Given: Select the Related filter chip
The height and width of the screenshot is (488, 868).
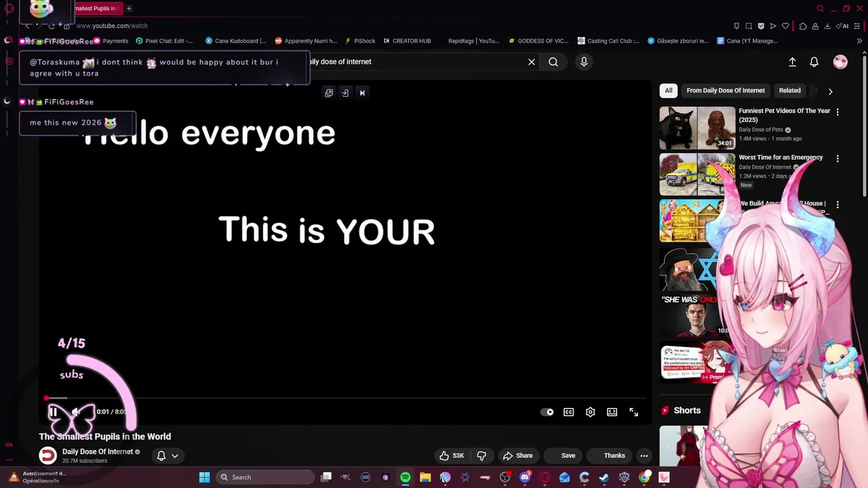Looking at the screenshot, I should 789,90.
